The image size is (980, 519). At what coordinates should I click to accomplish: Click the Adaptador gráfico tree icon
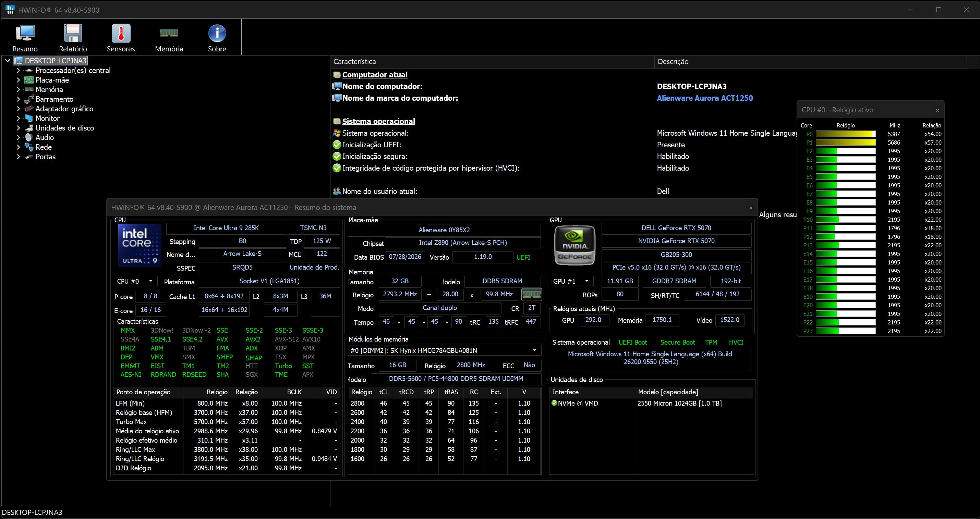pos(29,109)
